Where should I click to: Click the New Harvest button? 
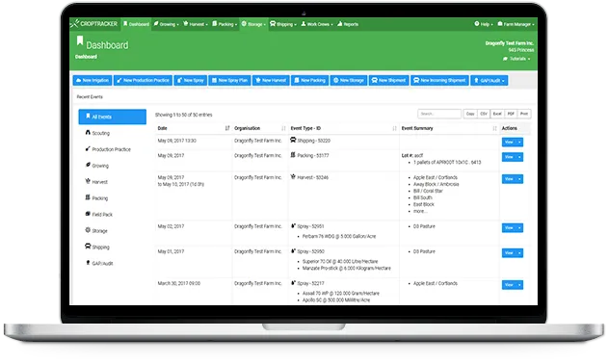coord(271,80)
